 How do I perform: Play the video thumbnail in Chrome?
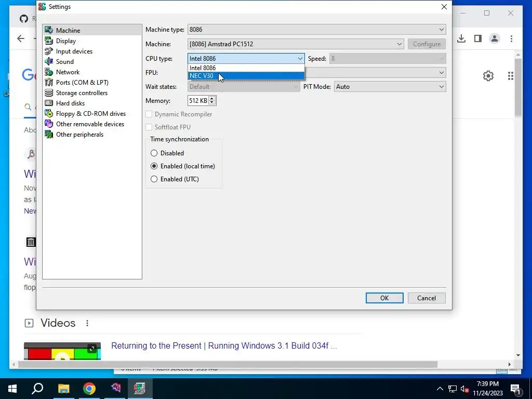point(62,351)
